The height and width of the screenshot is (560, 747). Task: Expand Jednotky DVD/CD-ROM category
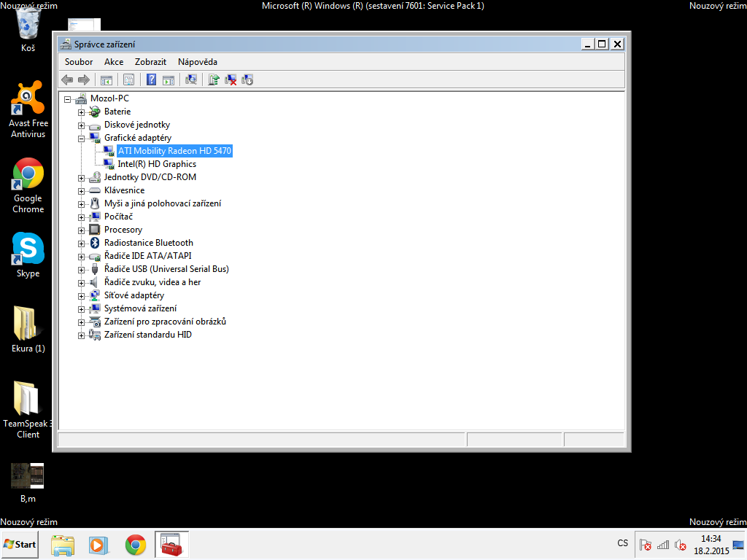pos(82,179)
